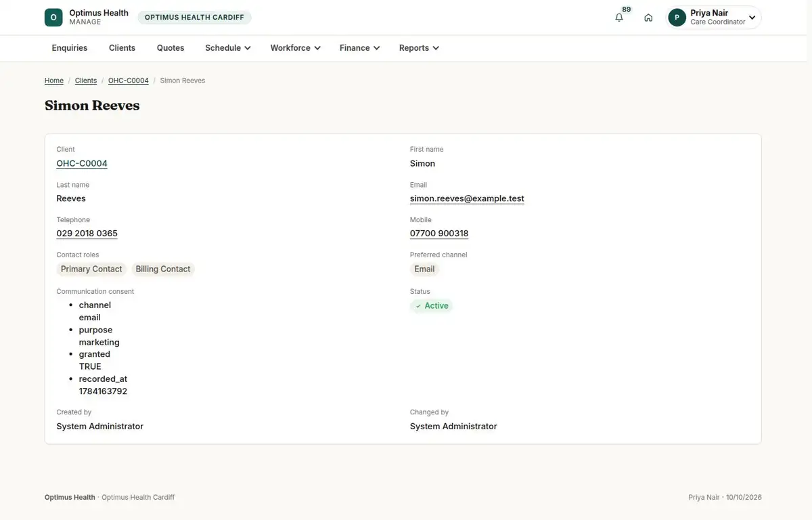
Task: Call mobile number 07700 900318
Action: click(439, 234)
